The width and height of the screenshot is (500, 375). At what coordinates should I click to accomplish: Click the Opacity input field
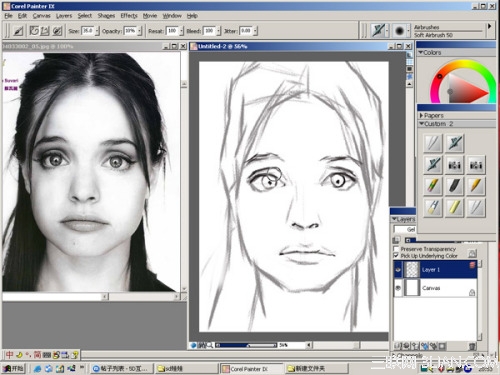(130, 31)
